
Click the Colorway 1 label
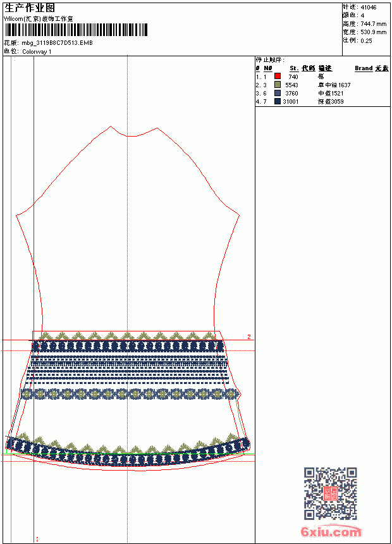coord(37,51)
